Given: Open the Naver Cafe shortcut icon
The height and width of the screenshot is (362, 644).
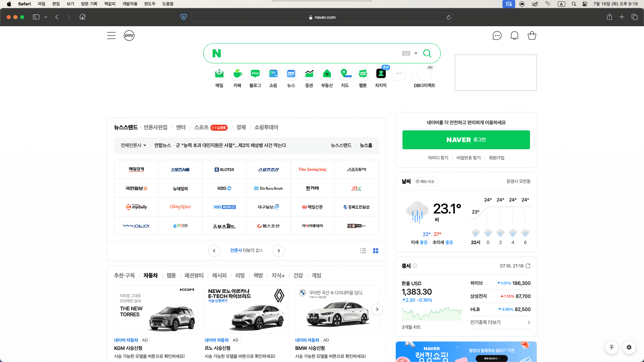Looking at the screenshot, I should (x=237, y=74).
